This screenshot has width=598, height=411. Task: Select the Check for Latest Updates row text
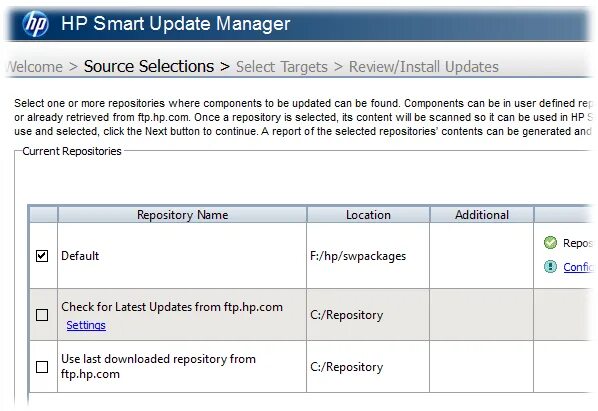point(172,307)
